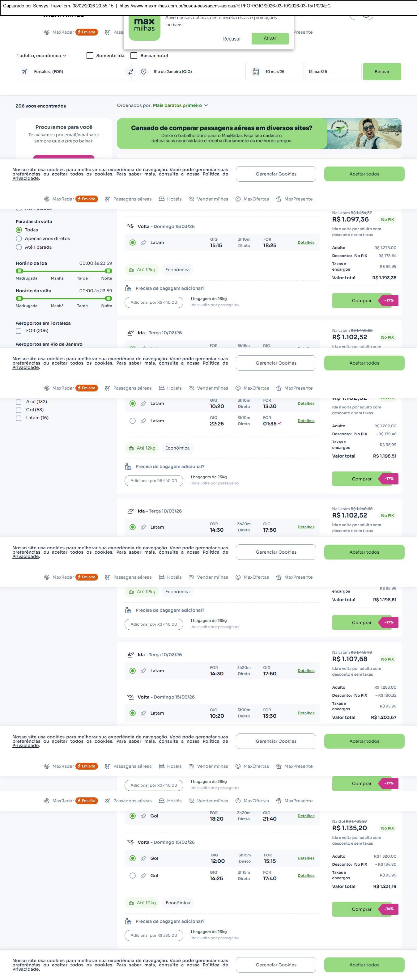Open Detalhes for Latam 22:25 flight
This screenshot has height=980, width=417.
[x=306, y=421]
